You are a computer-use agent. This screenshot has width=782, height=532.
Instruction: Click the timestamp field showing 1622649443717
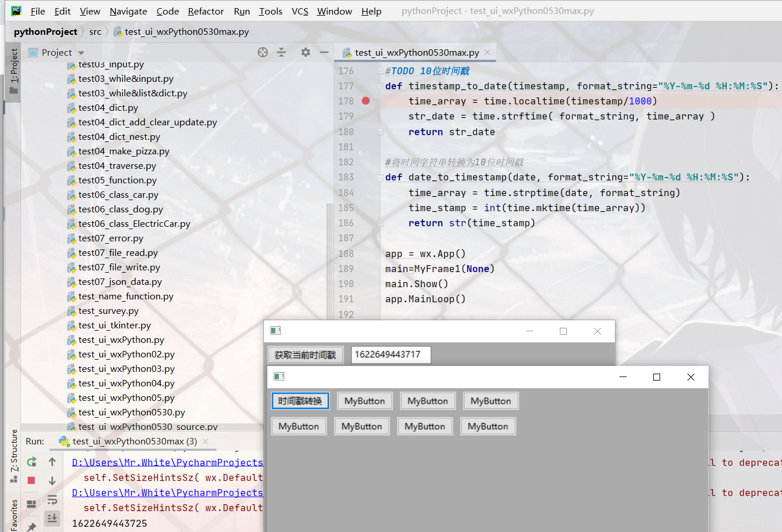[391, 354]
